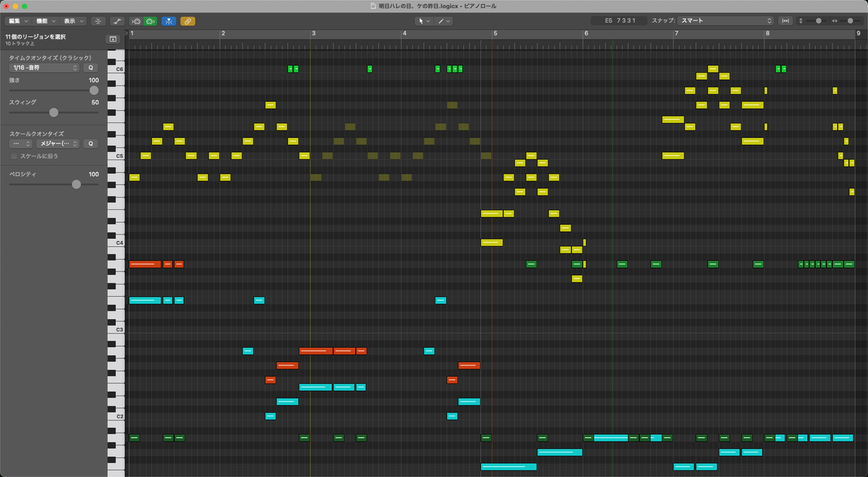Check the スケールに沿う checkbox
Image resolution: width=868 pixels, height=477 pixels.
(x=14, y=156)
